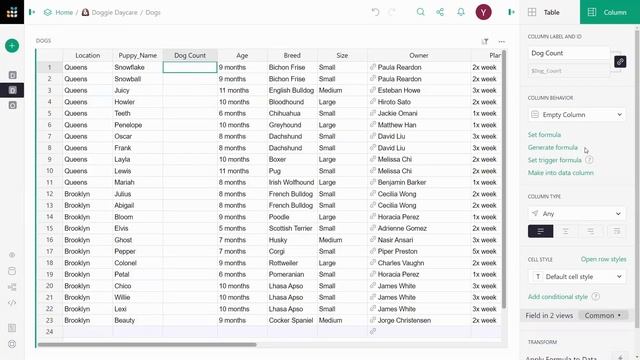The image size is (640, 360).
Task: Select the Puppy_Name column header
Action: coord(138,55)
